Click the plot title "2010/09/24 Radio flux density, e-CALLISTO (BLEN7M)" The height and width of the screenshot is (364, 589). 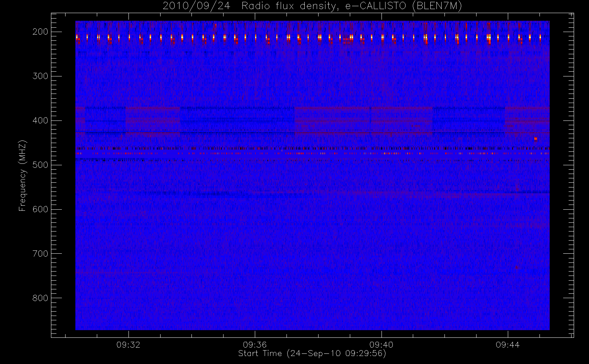[x=312, y=6]
